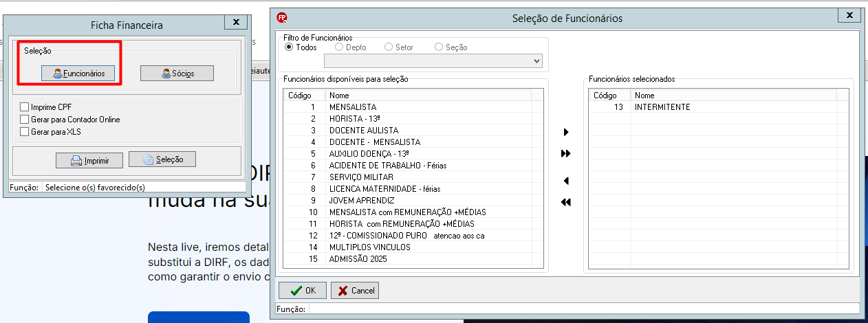This screenshot has height=323, width=868.
Task: Click the Código header in the selected list
Action: pyautogui.click(x=611, y=96)
